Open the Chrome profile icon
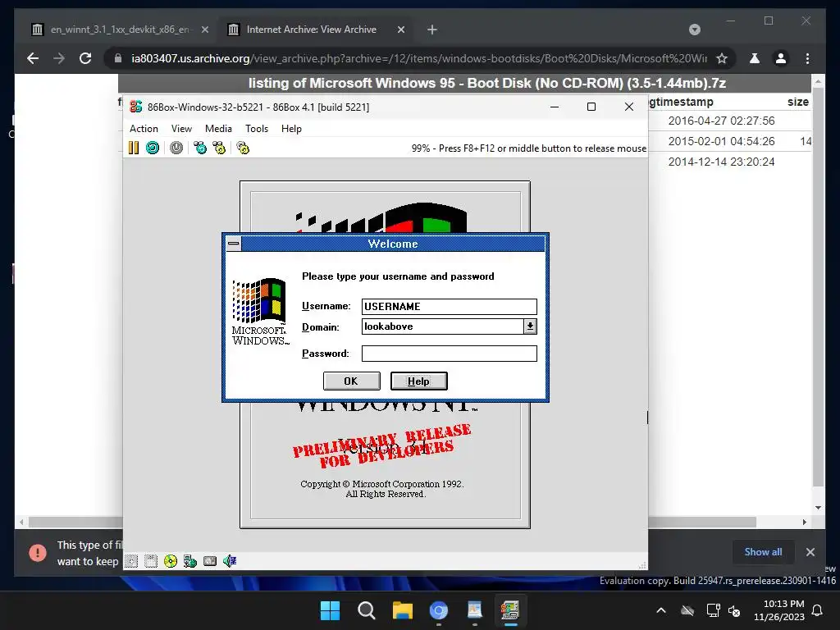The height and width of the screenshot is (630, 840). pyautogui.click(x=781, y=58)
